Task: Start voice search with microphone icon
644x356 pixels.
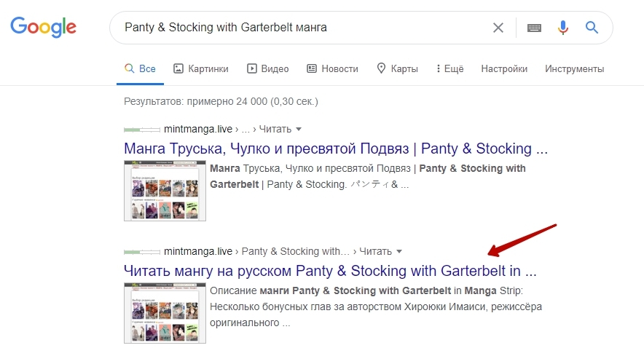Action: click(x=562, y=28)
